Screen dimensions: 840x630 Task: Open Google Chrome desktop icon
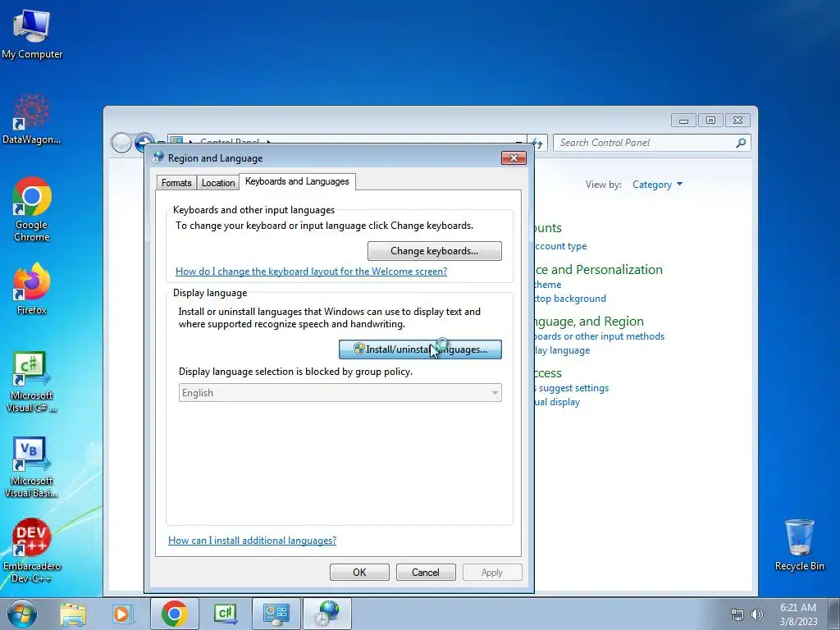click(x=32, y=209)
